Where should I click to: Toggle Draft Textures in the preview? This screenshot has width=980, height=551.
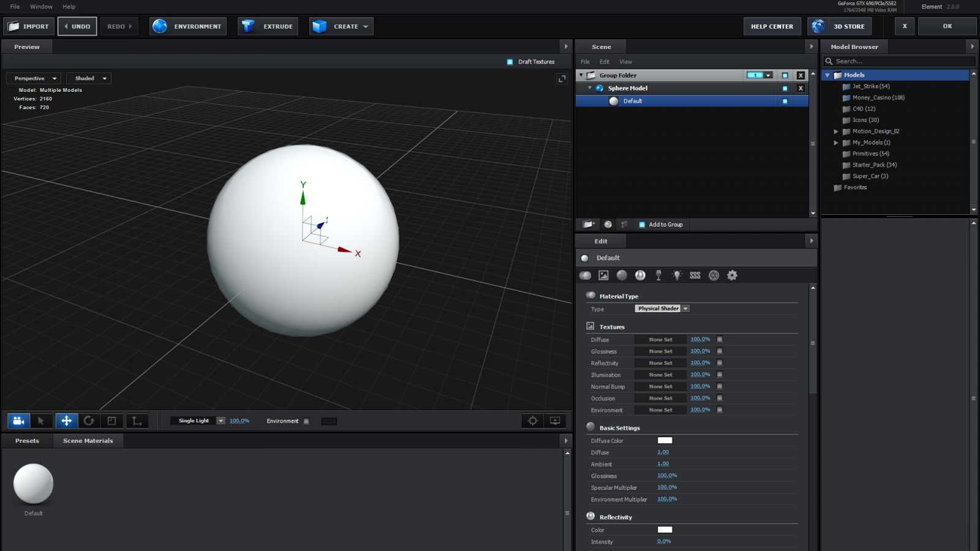(x=509, y=61)
